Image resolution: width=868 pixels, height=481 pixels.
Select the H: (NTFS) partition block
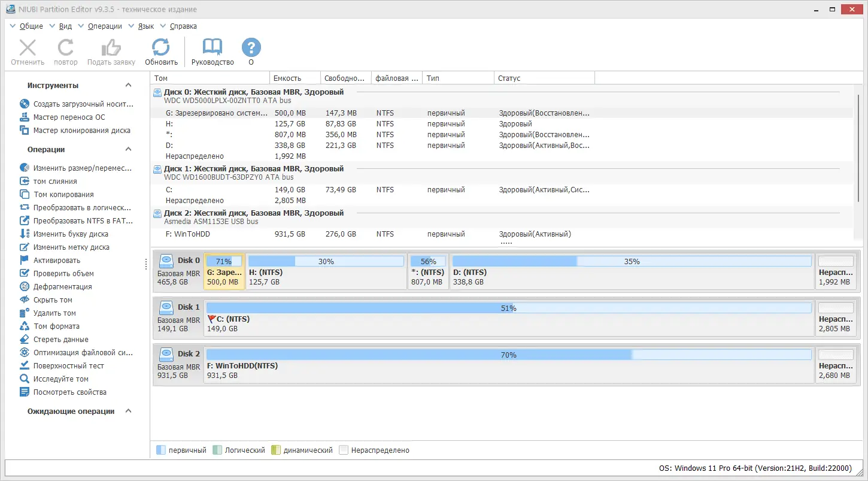(326, 271)
